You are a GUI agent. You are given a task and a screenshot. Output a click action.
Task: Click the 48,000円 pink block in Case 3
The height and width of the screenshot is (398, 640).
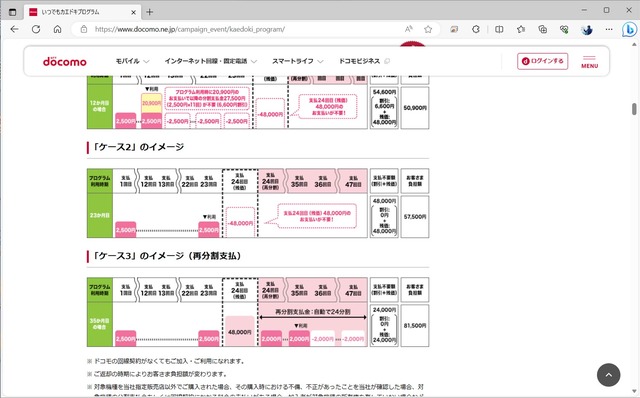240,331
